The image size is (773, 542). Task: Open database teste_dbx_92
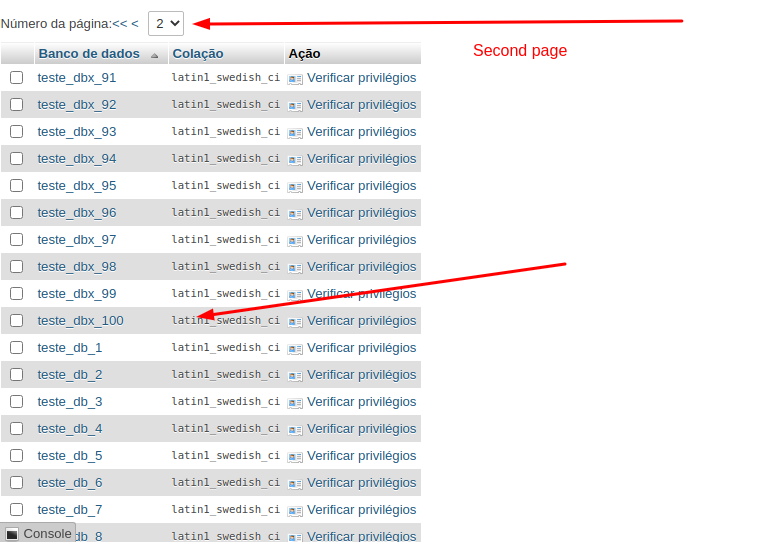77,105
